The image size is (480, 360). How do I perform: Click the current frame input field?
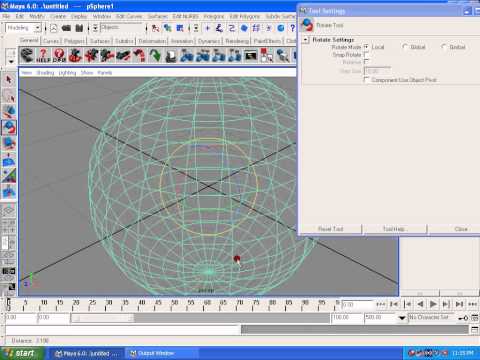[x=357, y=305]
